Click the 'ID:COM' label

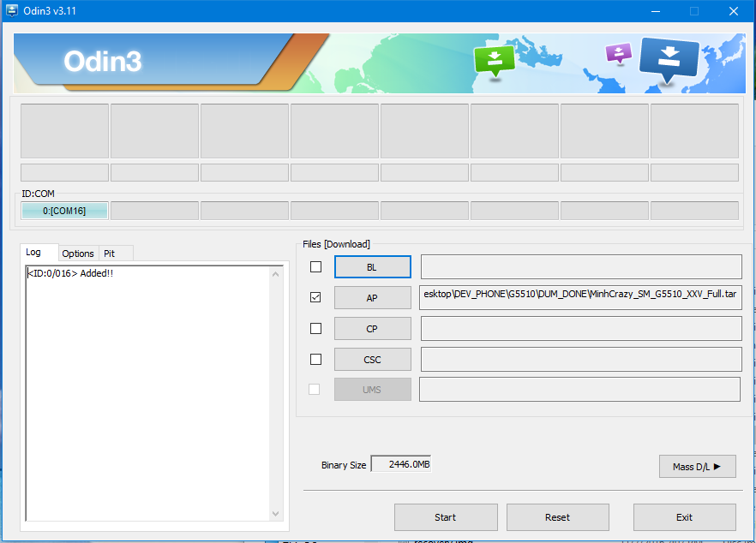tap(38, 194)
